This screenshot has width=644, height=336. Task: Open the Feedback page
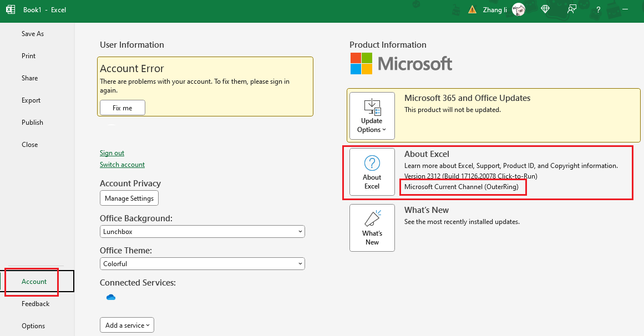tap(36, 303)
